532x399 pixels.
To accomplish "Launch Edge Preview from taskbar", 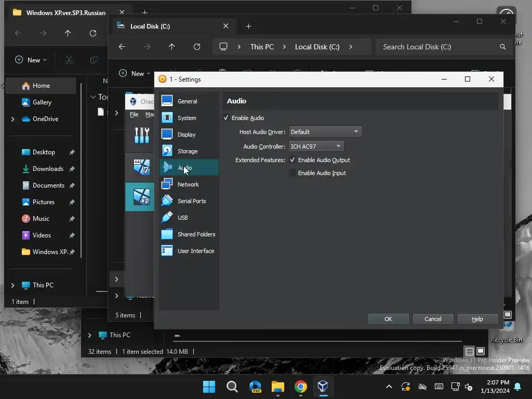I will 255,387.
